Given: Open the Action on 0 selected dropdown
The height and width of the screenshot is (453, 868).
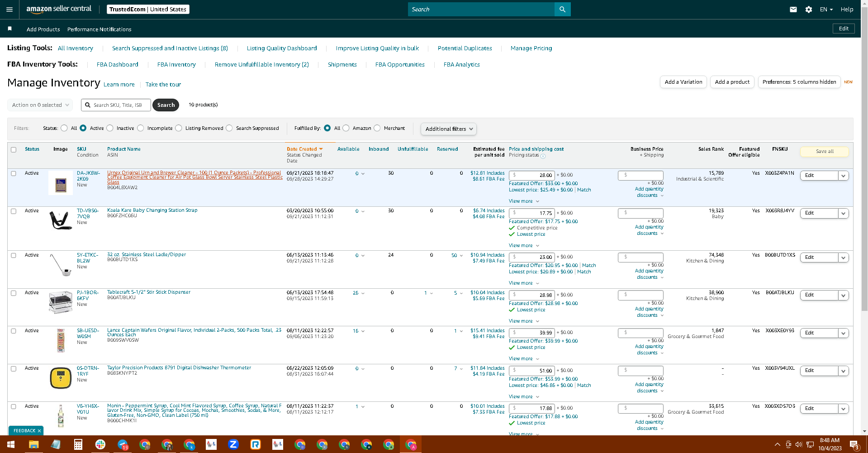Looking at the screenshot, I should pos(40,105).
